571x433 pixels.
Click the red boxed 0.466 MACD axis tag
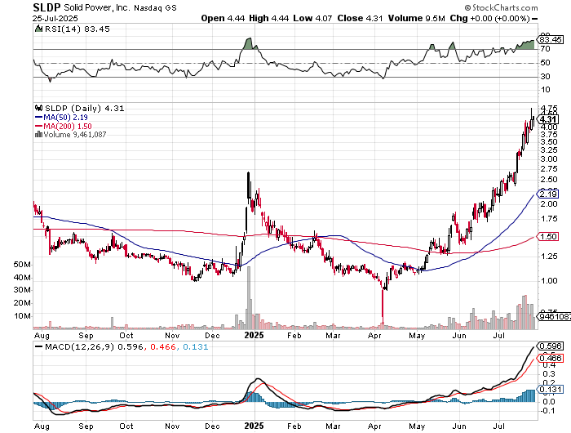point(551,358)
